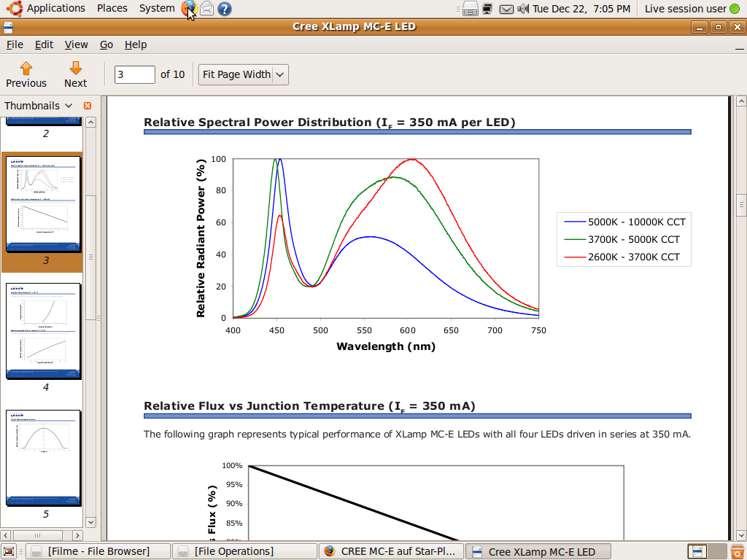747x560 pixels.
Task: Click the Wavelength (nm) axis label
Action: [x=386, y=346]
